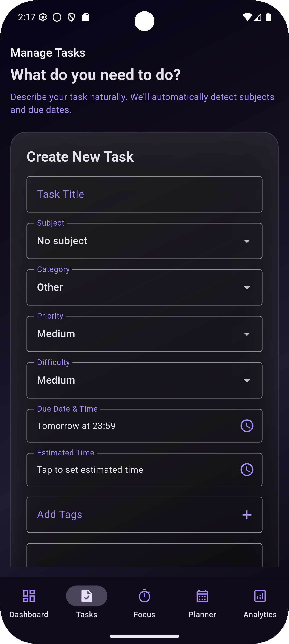Open the Dashboard grid icon
Viewport: 289px width, 644px height.
(x=29, y=596)
